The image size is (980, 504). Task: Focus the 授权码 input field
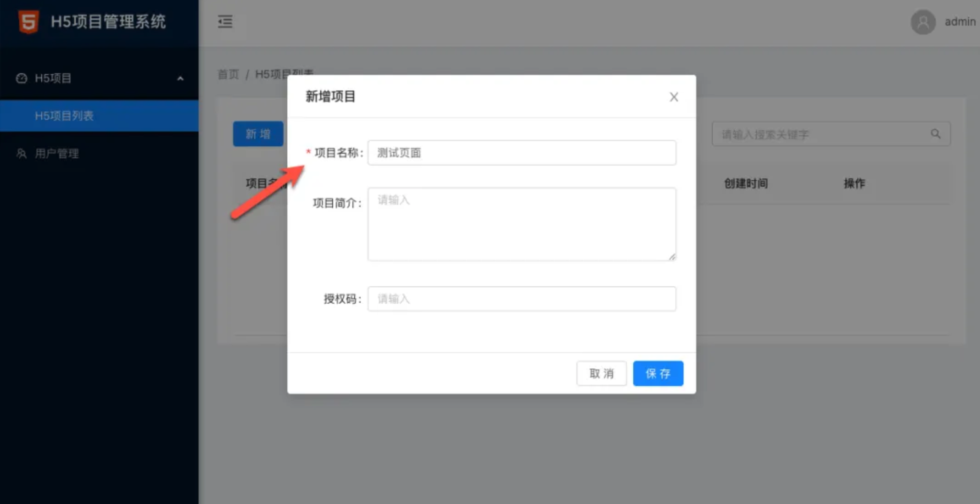point(522,299)
